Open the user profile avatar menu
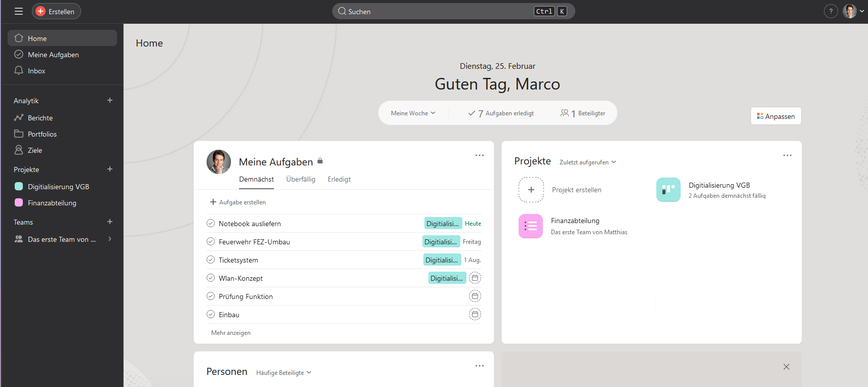868x387 pixels. (853, 11)
